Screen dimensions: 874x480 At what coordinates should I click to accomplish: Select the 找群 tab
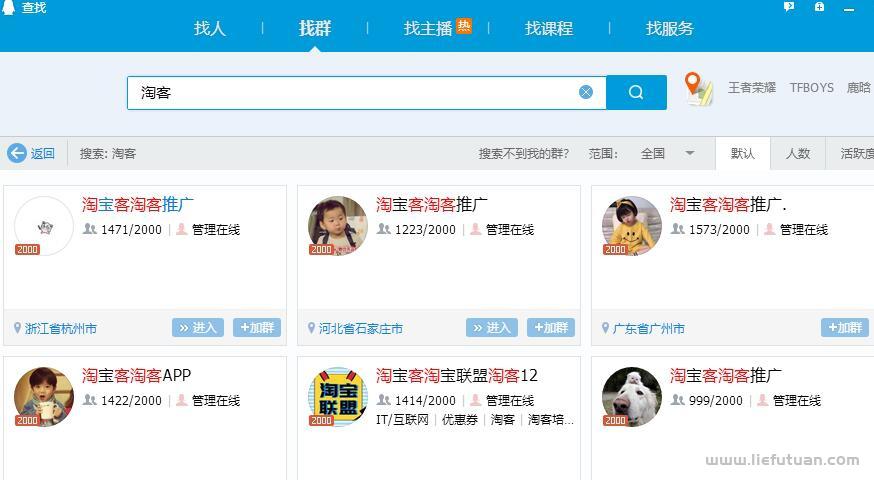pos(315,28)
